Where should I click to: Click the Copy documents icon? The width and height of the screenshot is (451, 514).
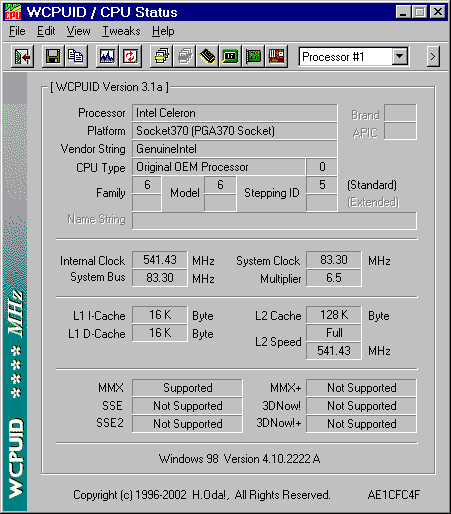[76, 57]
